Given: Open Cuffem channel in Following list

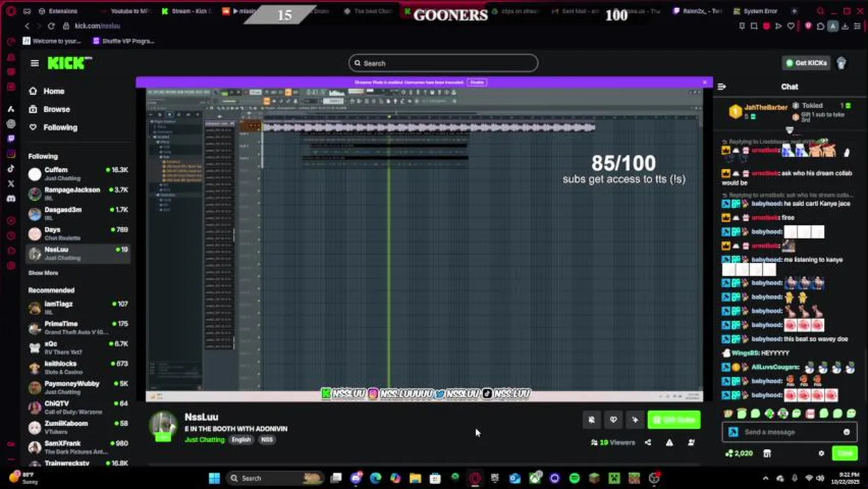Looking at the screenshot, I should (x=77, y=174).
